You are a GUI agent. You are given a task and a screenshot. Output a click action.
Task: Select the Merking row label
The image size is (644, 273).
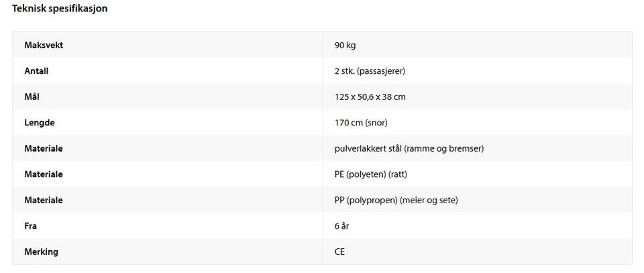point(41,252)
